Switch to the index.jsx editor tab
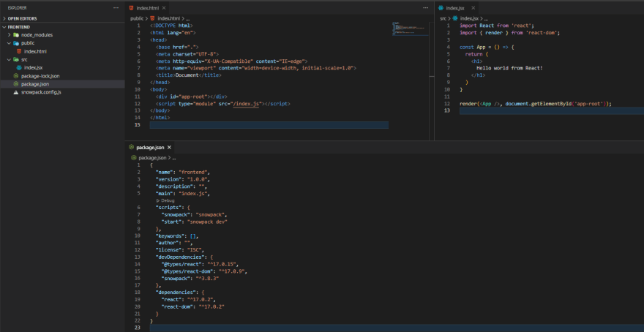The width and height of the screenshot is (644, 332). pyautogui.click(x=455, y=8)
